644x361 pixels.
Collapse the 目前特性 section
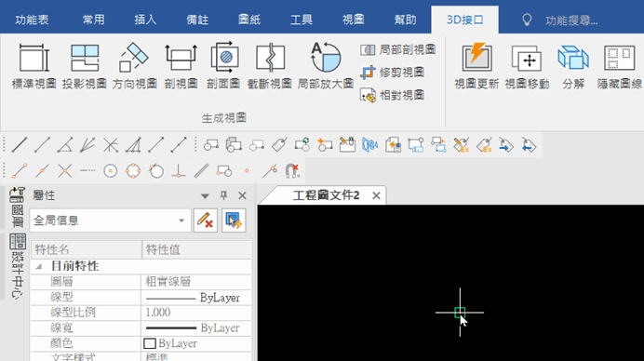(x=38, y=266)
